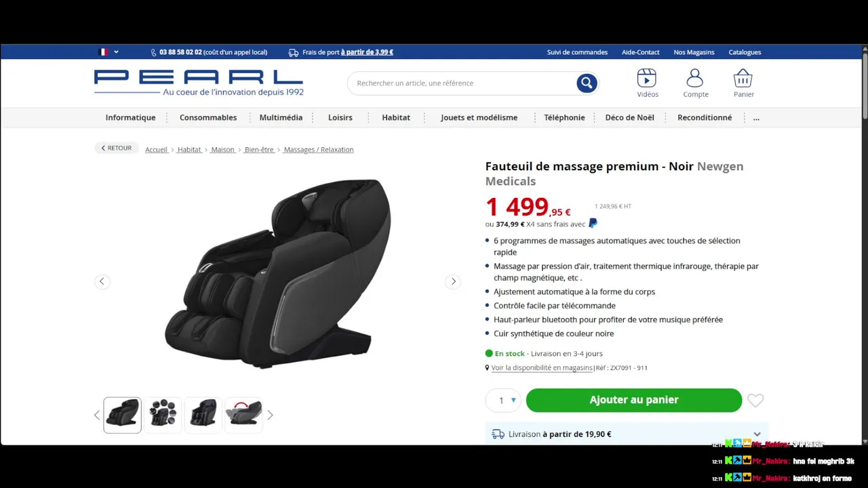
Task: Click the PEARL logo
Action: point(199,83)
